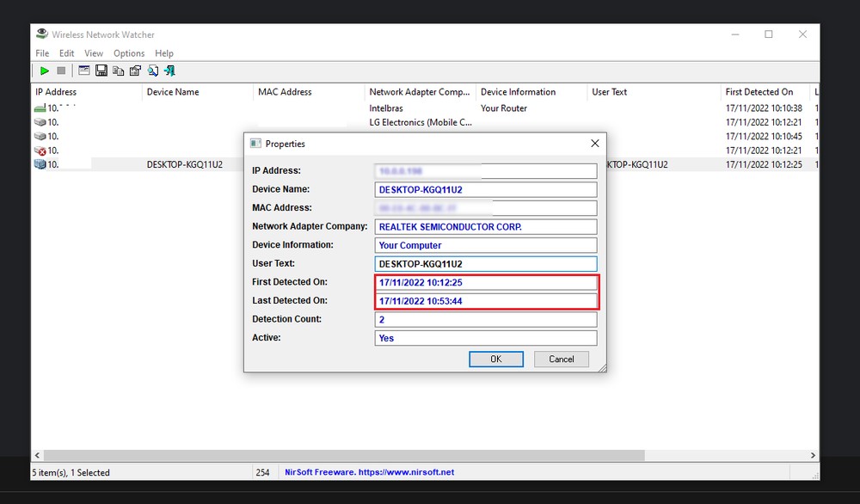This screenshot has height=504, width=860.
Task: Confirm with the OK button
Action: point(496,359)
